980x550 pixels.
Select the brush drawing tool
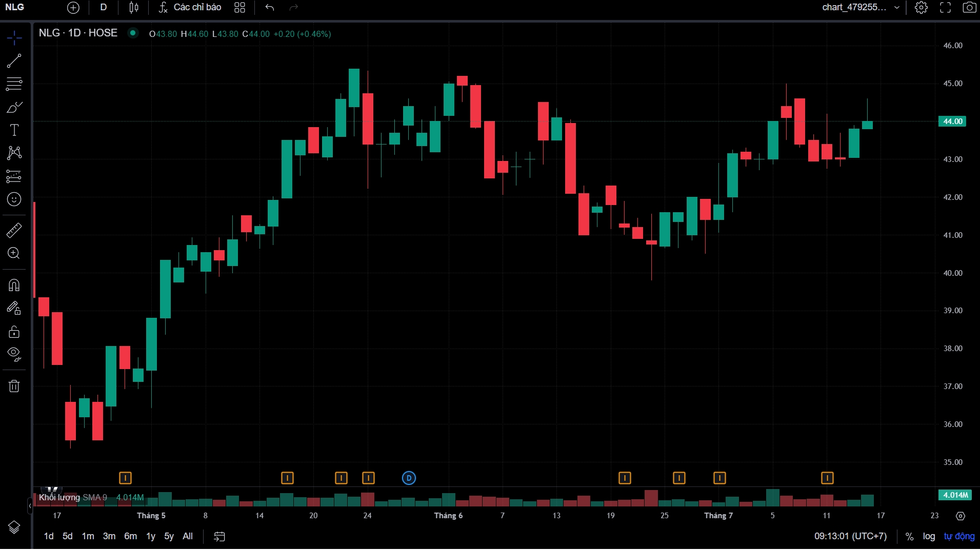pos(14,107)
